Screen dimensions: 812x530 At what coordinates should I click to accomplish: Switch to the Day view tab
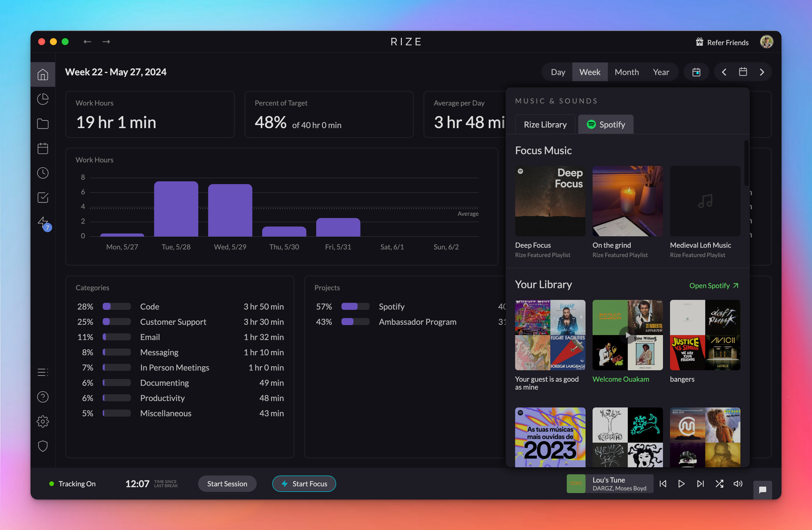coord(558,72)
